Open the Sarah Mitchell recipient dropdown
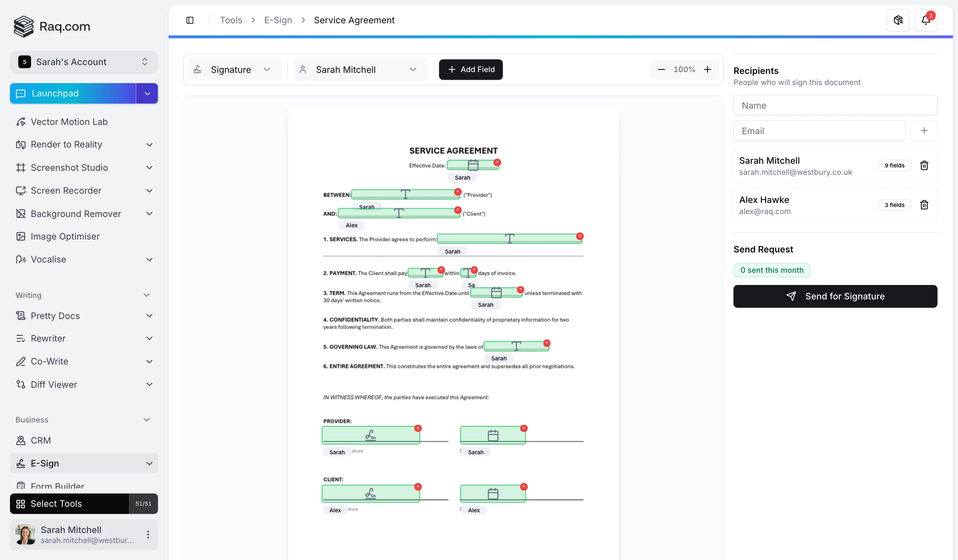This screenshot has height=560, width=958. coord(360,69)
